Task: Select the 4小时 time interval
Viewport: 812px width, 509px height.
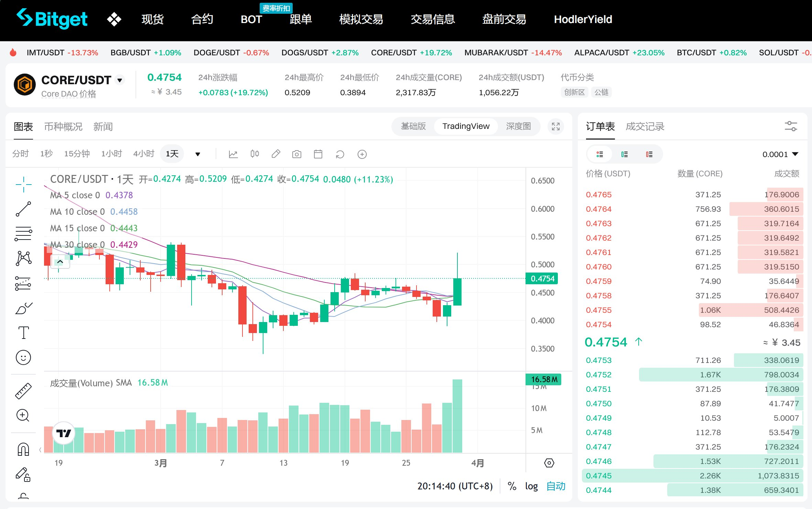Action: point(143,154)
